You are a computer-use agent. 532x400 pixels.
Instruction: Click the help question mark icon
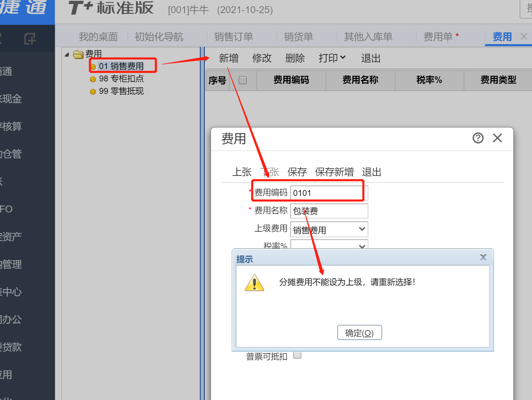tap(478, 138)
